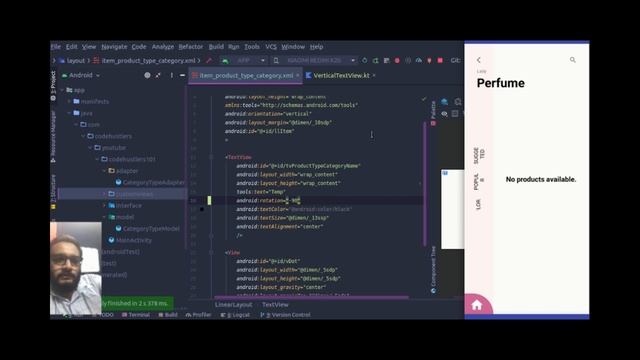Collapse the java folder
Screen dimensions: 640x360
(x=70, y=113)
